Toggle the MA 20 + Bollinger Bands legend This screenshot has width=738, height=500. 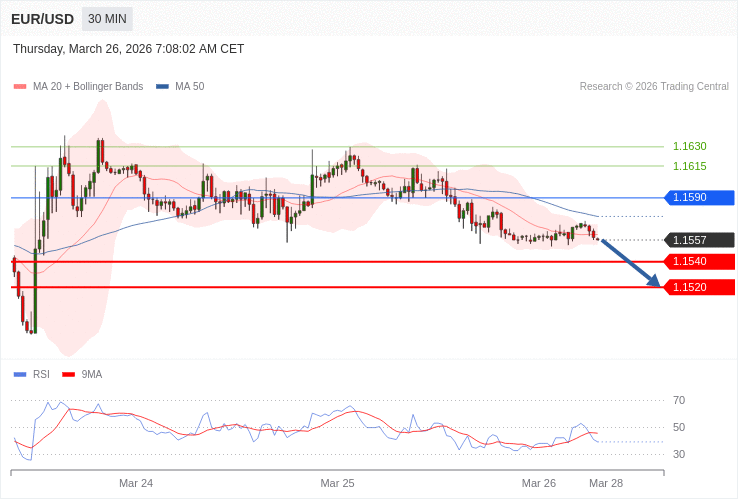[87, 87]
